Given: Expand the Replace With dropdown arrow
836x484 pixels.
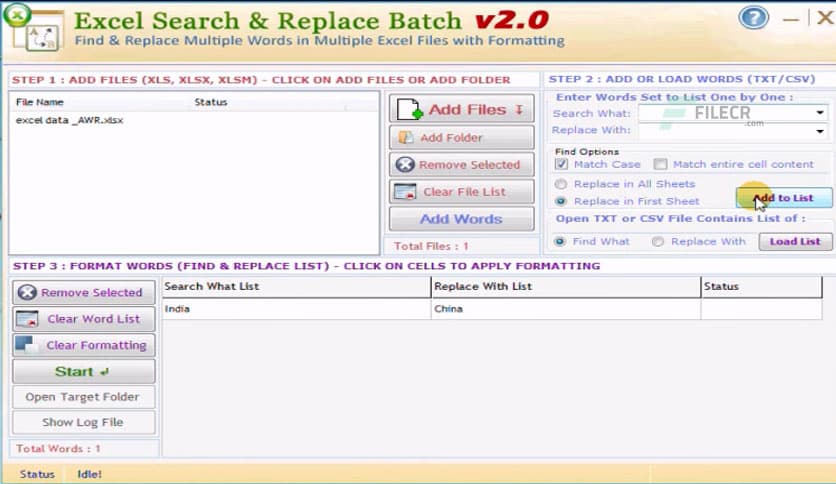Looking at the screenshot, I should pyautogui.click(x=820, y=131).
